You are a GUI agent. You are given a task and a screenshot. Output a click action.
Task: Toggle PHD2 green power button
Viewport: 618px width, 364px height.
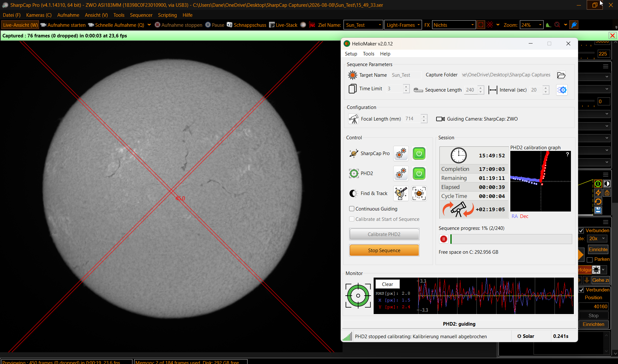(419, 173)
